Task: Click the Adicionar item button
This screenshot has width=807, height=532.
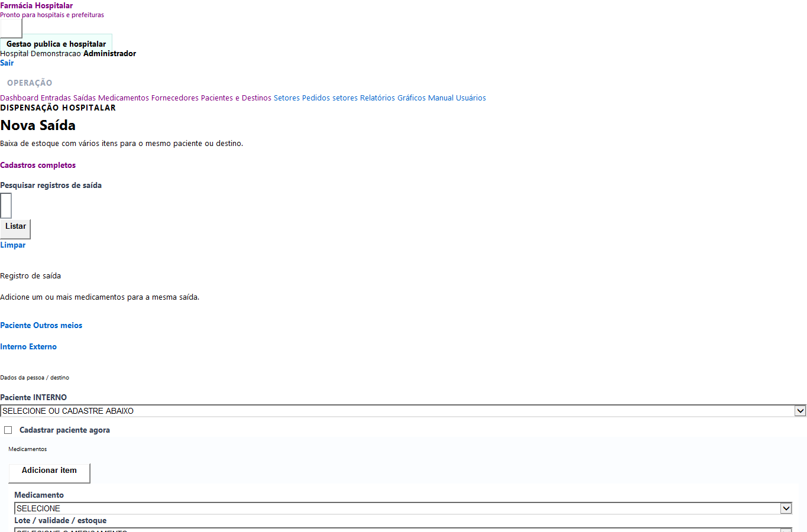Action: pos(49,473)
